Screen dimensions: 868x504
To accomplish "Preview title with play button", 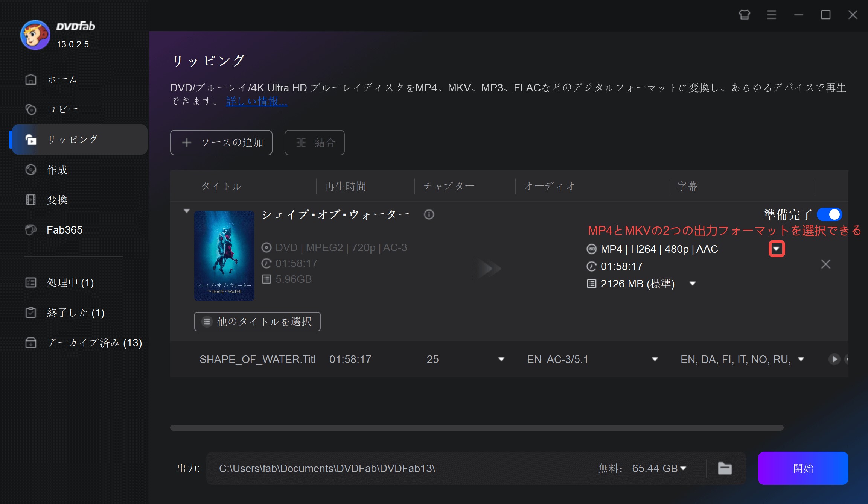I will [834, 359].
